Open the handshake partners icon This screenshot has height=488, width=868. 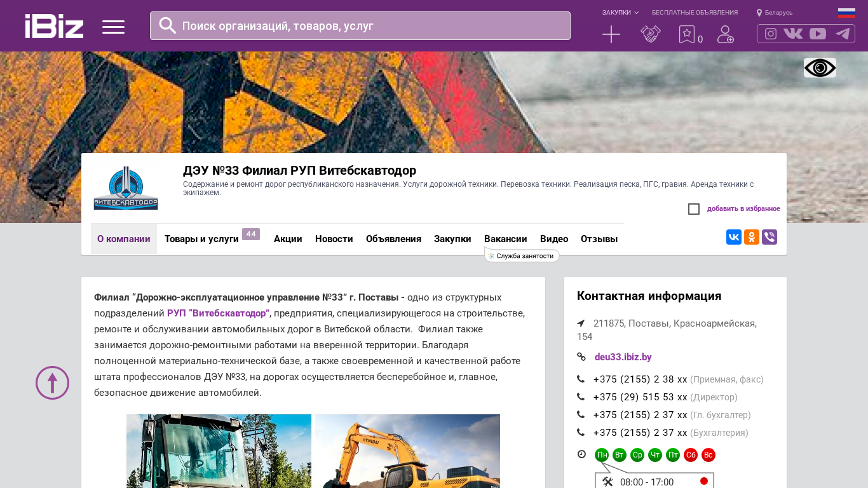651,34
